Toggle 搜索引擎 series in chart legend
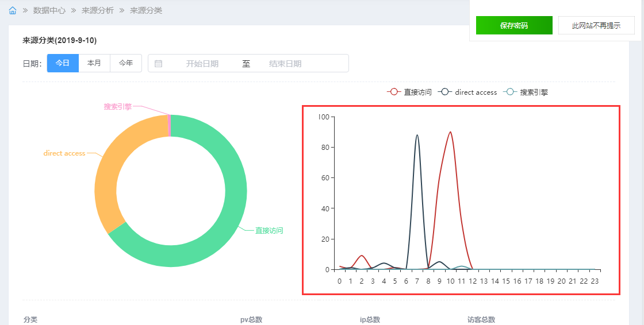Image resolution: width=644 pixels, height=325 pixels. [x=526, y=92]
